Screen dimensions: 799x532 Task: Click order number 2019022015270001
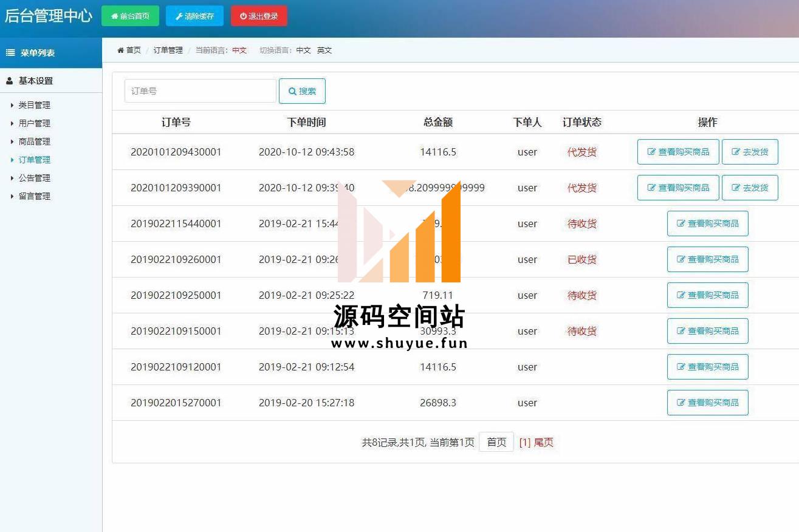[176, 403]
